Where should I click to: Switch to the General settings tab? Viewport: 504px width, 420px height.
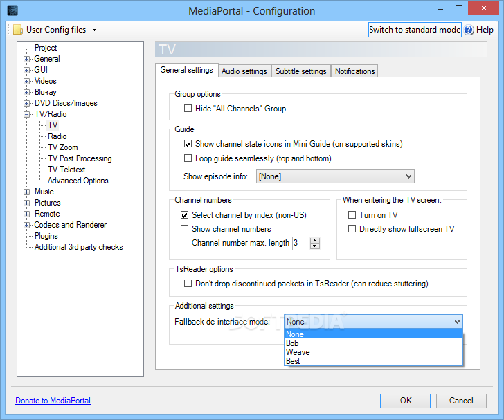coord(186,70)
